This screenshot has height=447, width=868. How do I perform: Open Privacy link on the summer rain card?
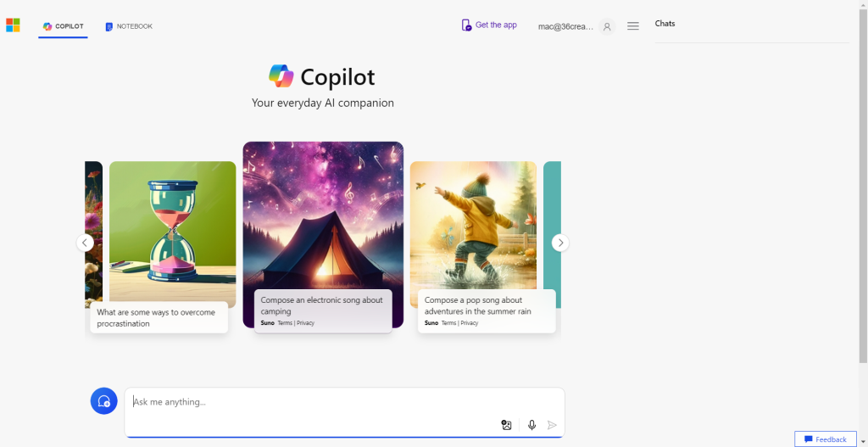pos(470,323)
